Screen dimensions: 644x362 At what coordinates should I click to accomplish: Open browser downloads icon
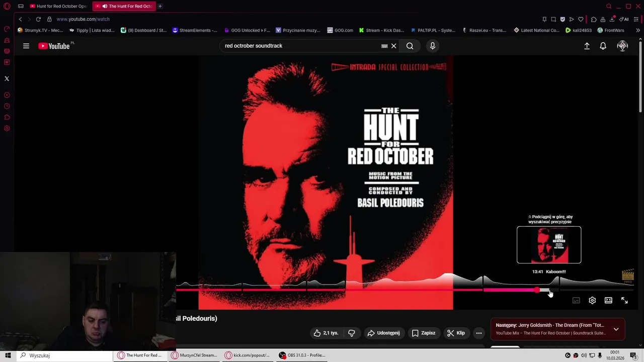612,19
